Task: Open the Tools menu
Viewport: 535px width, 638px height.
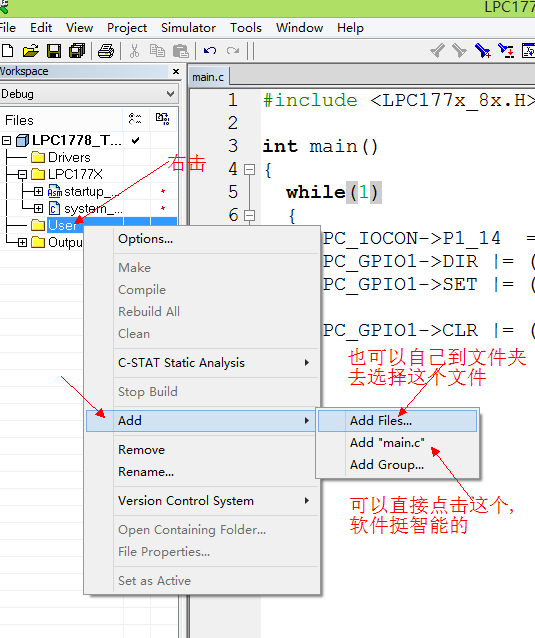Action: (246, 28)
